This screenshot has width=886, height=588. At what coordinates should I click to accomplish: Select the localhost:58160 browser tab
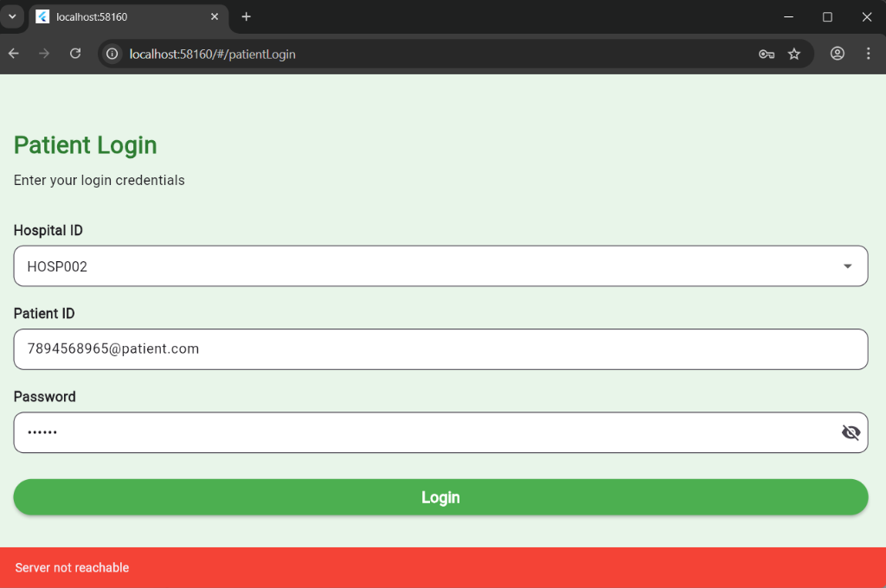[x=129, y=17]
